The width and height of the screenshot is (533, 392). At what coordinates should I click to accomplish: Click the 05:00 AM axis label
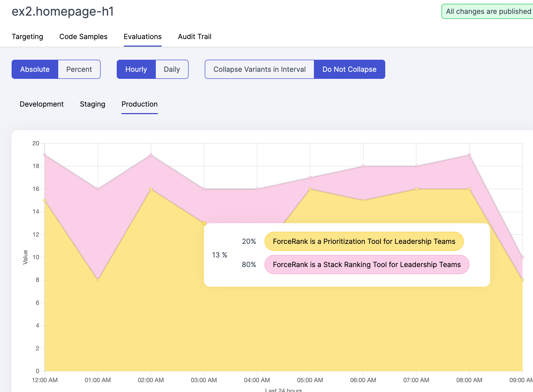310,380
